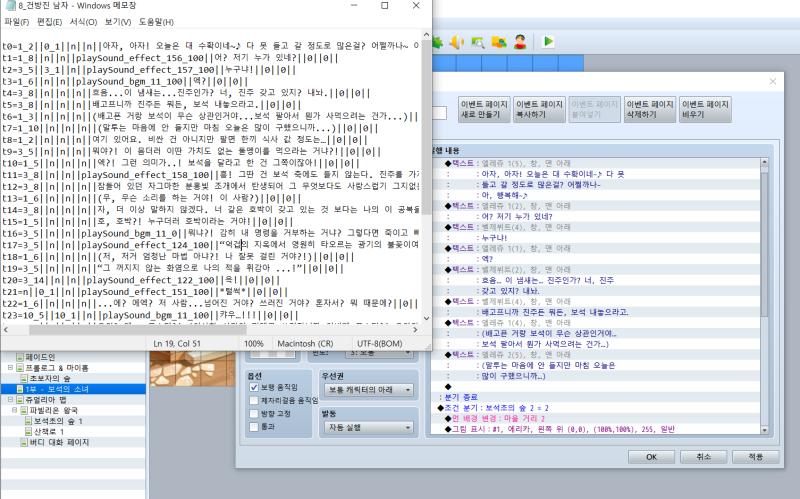The height and width of the screenshot is (499, 800).
Task: Click Notepad vertical scrollbar down arrow
Action: (427, 318)
